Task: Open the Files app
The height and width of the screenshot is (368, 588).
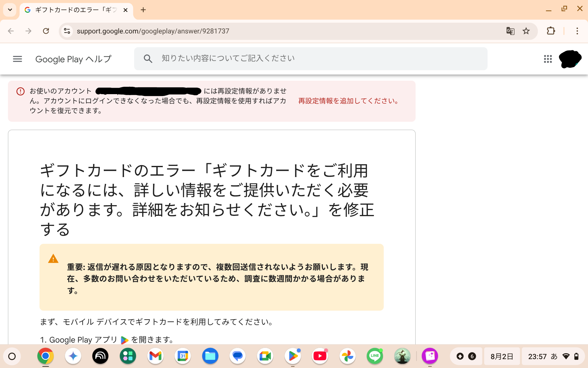Action: [x=210, y=356]
